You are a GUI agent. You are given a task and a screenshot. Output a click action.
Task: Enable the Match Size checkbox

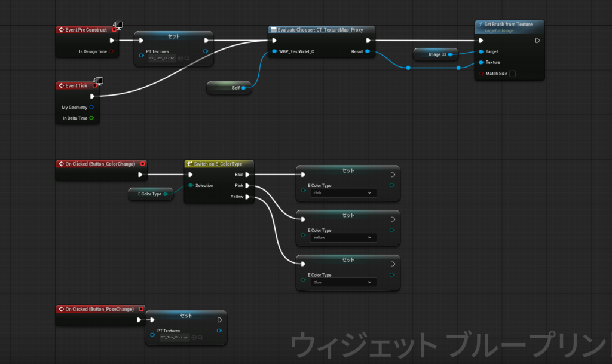[512, 74]
